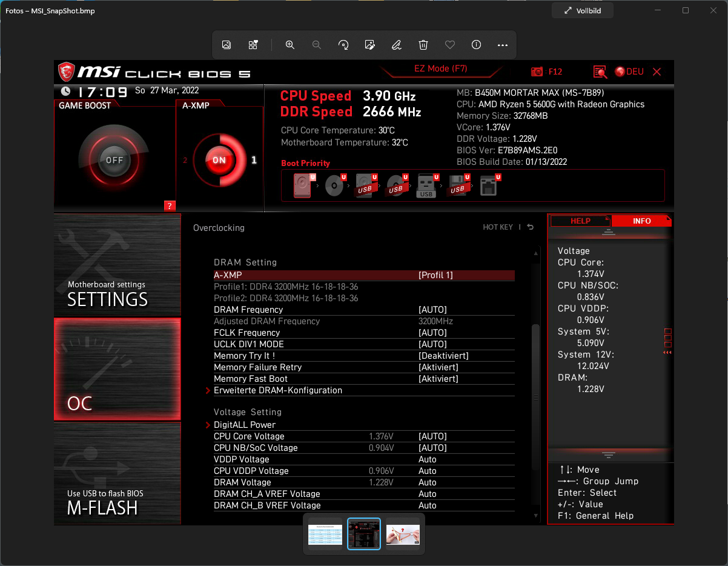
Task: Change BIOS language via DEU button
Action: 629,71
